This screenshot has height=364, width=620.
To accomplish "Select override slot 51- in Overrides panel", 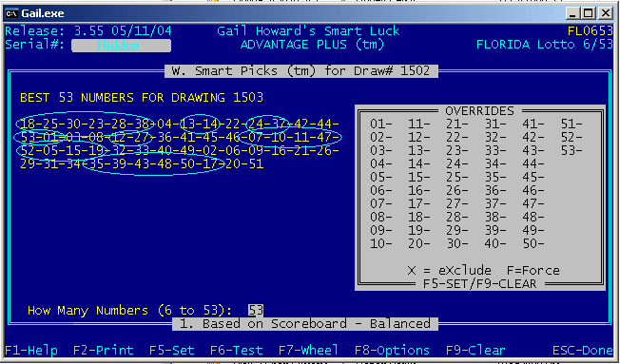I will coord(572,125).
